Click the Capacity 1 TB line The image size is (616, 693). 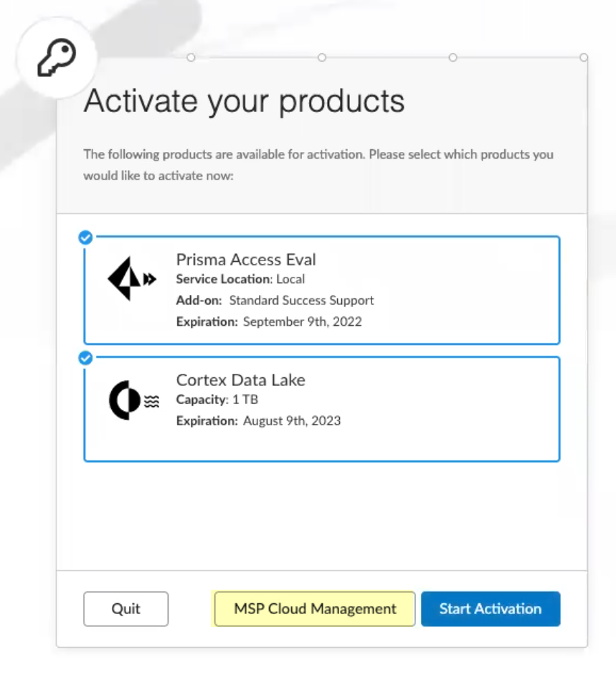217,400
